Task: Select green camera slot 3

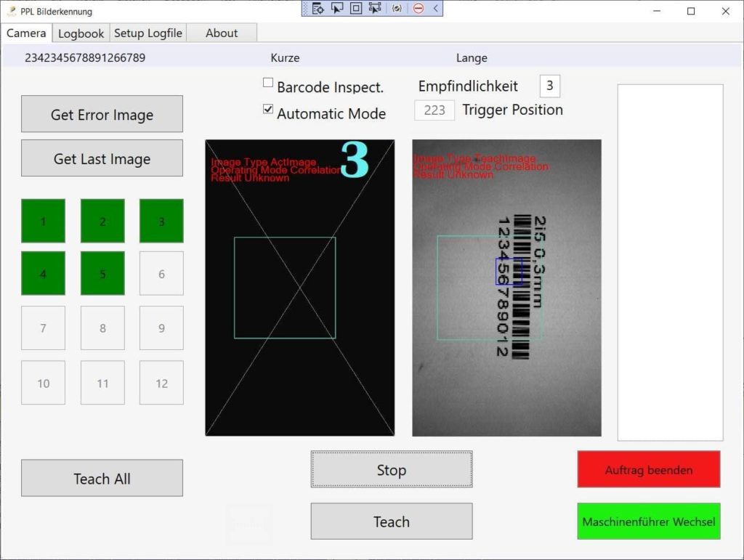Action: (161, 222)
